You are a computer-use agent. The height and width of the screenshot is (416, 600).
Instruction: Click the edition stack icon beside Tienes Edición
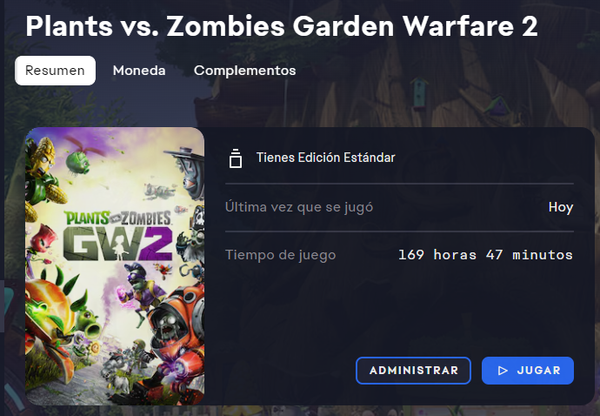[x=236, y=158]
